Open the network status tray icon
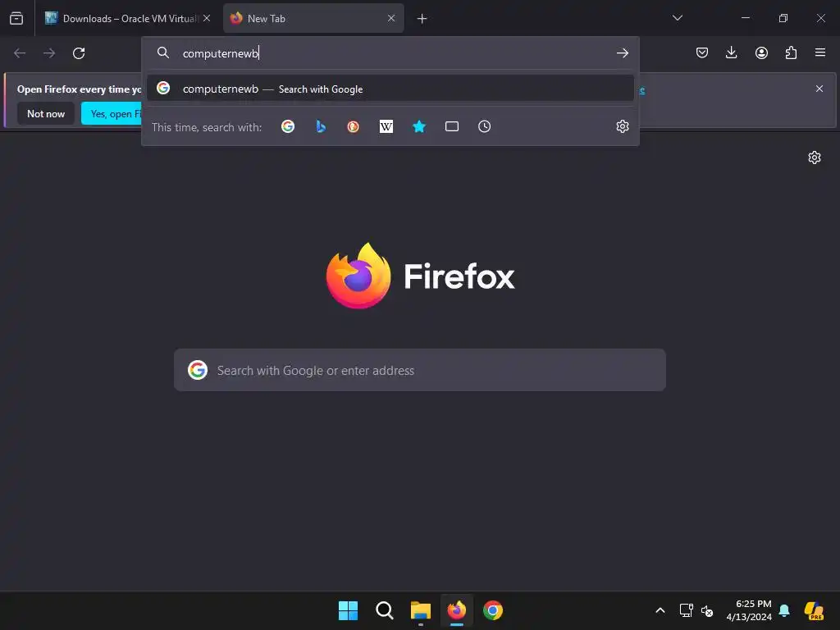 687,610
